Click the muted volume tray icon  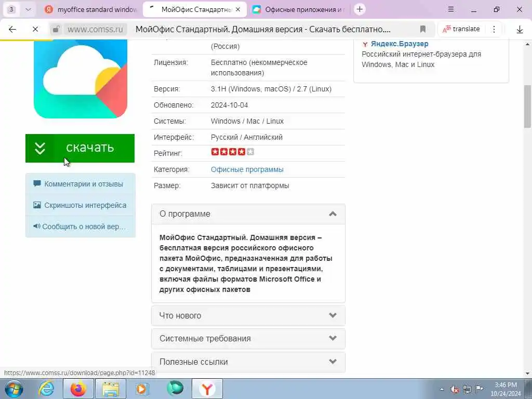tap(455, 390)
